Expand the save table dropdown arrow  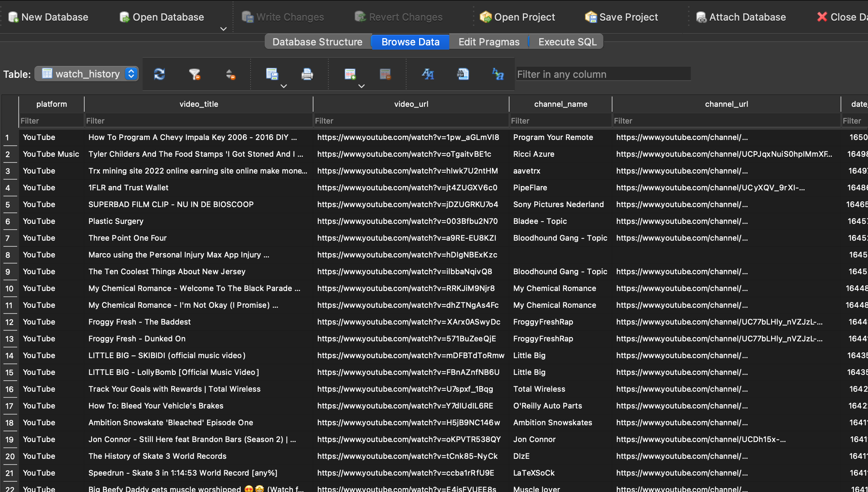[283, 86]
